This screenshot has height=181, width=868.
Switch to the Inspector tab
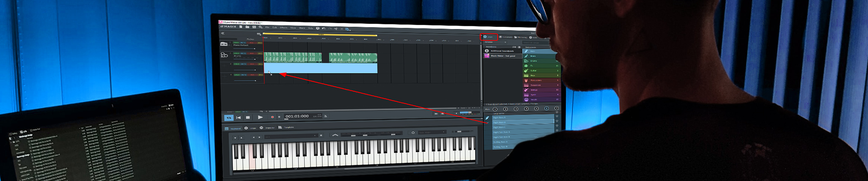click(268, 128)
